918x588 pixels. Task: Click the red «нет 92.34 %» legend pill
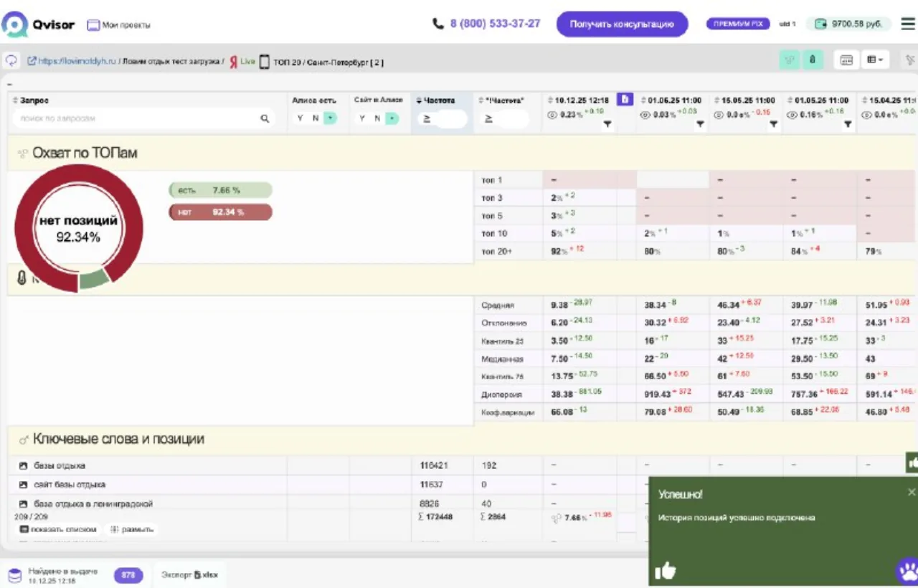click(220, 212)
